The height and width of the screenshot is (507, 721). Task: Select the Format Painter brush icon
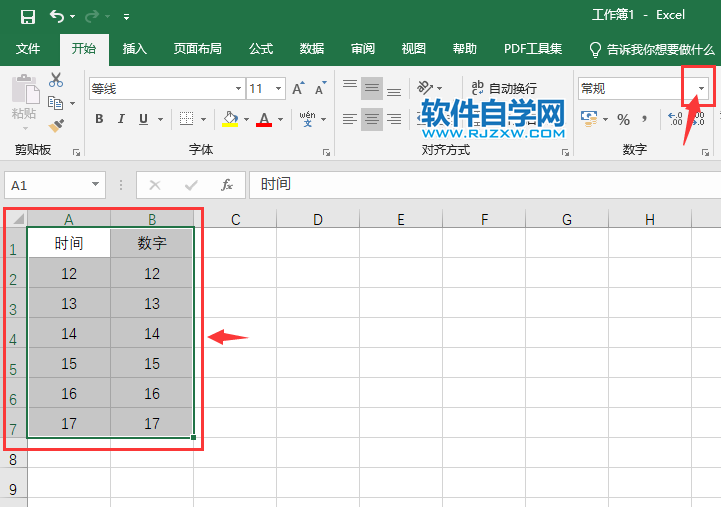pyautogui.click(x=56, y=125)
